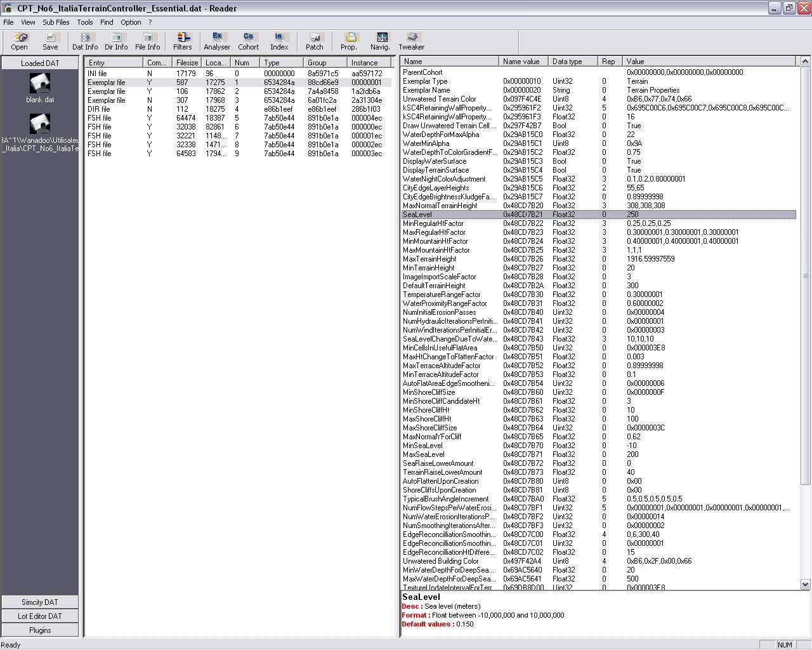Switch to Simcity DAT panel
The height and width of the screenshot is (650, 812).
click(x=40, y=602)
